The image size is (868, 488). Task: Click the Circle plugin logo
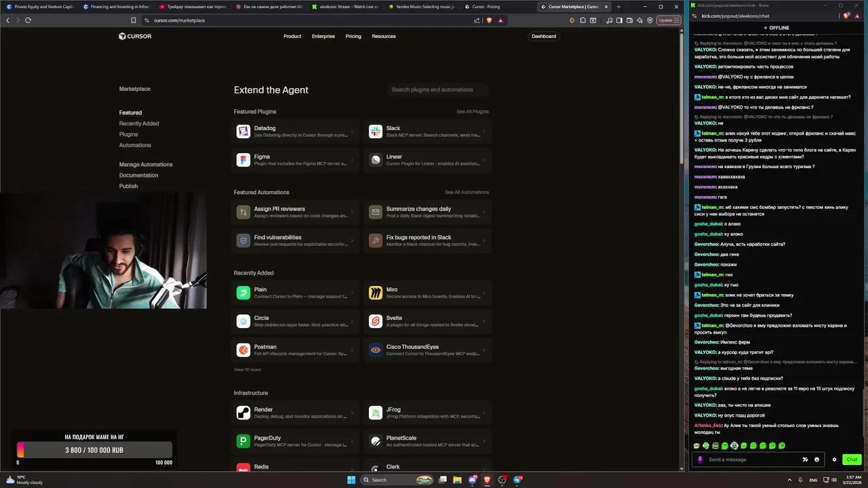tap(243, 321)
